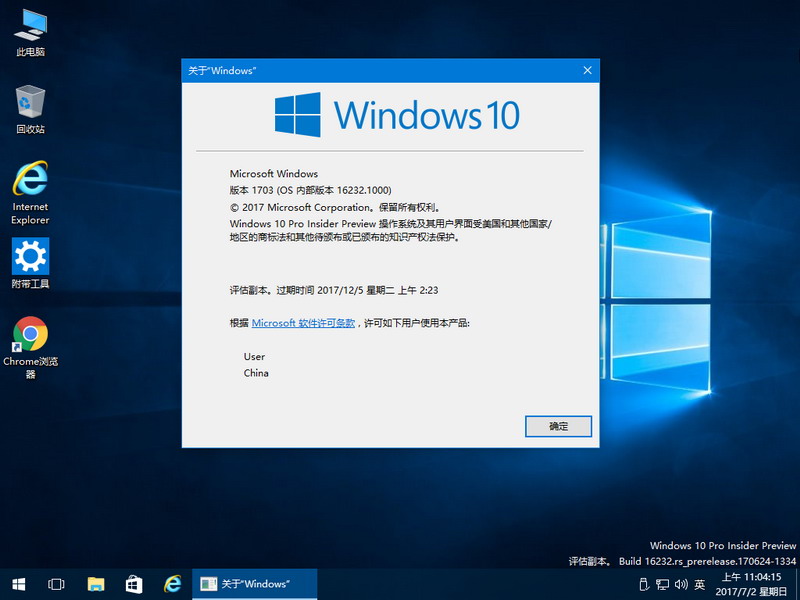Click the USB safely remove tray icon
The width and height of the screenshot is (800, 600).
coord(644,584)
